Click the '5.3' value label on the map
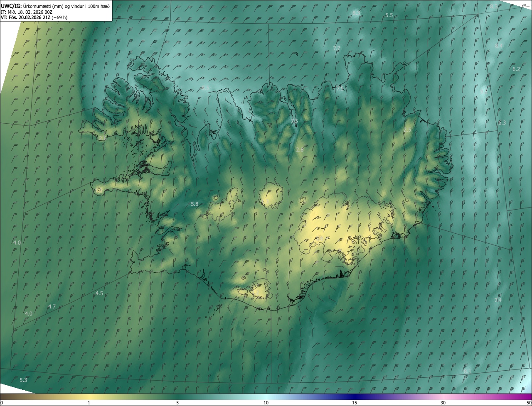The height and width of the screenshot is (406, 532). tap(23, 380)
